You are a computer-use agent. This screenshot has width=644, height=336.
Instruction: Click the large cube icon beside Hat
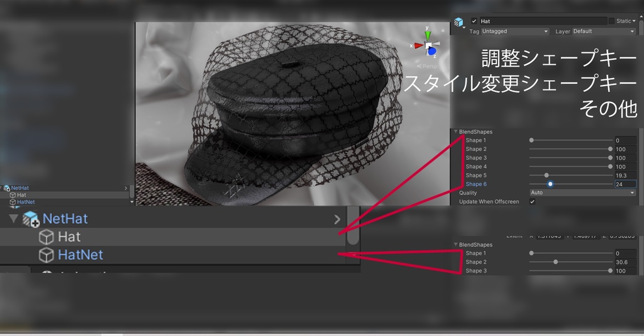pos(46,237)
